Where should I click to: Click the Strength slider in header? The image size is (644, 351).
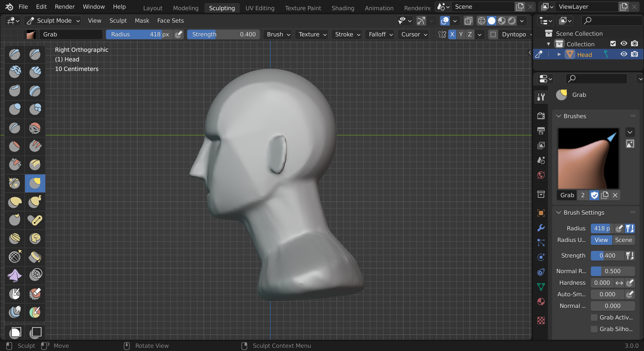pyautogui.click(x=223, y=35)
